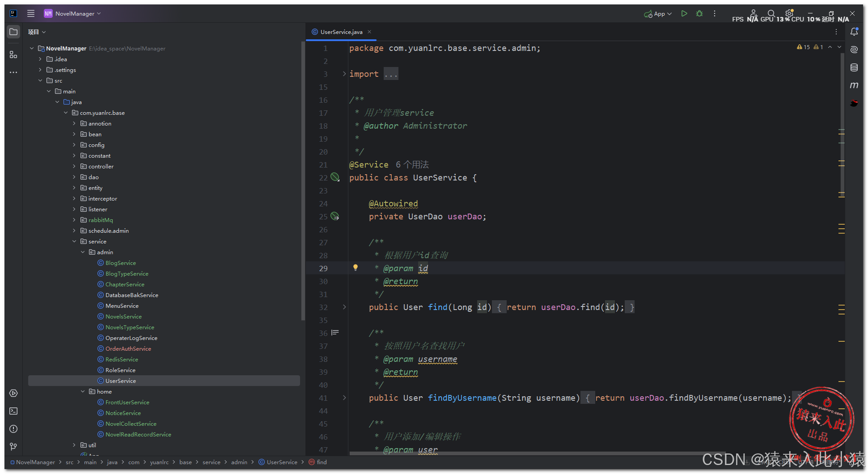Open the Database tool window
This screenshot has height=474, width=868.
click(x=854, y=67)
